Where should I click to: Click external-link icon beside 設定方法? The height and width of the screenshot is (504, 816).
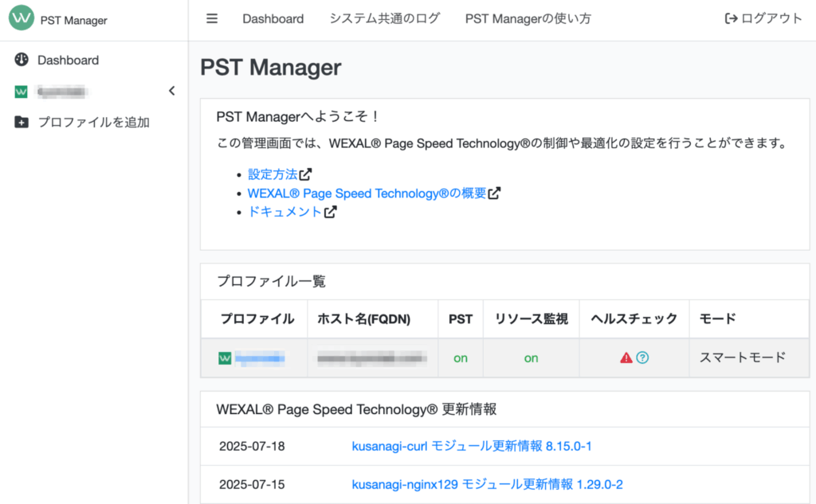tap(305, 174)
